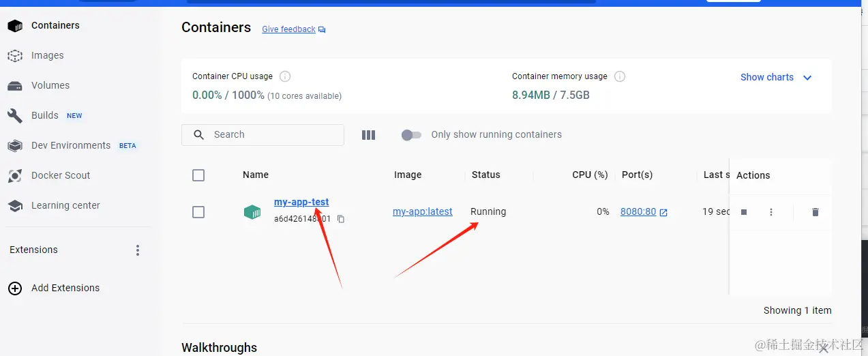Open Dev Environments

71,145
